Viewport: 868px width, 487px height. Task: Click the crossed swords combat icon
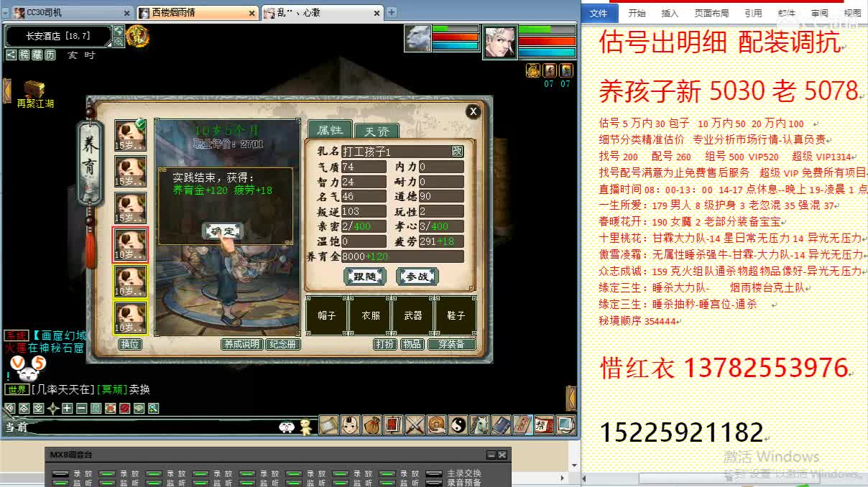point(415,425)
